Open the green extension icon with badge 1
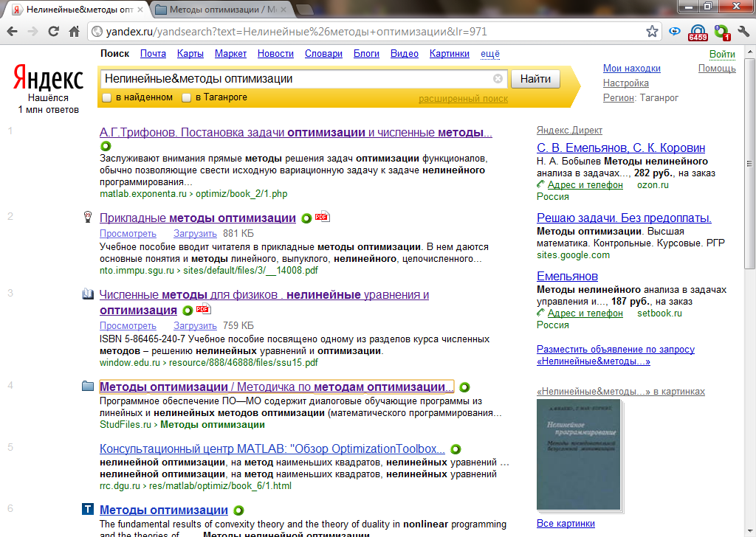The height and width of the screenshot is (537, 756). click(x=722, y=32)
